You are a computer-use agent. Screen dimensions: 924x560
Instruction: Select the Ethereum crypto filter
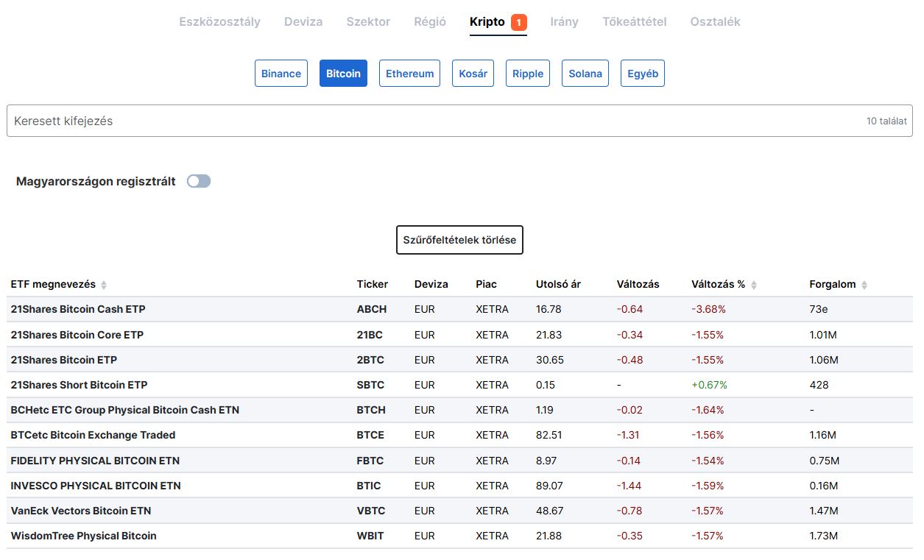click(409, 74)
